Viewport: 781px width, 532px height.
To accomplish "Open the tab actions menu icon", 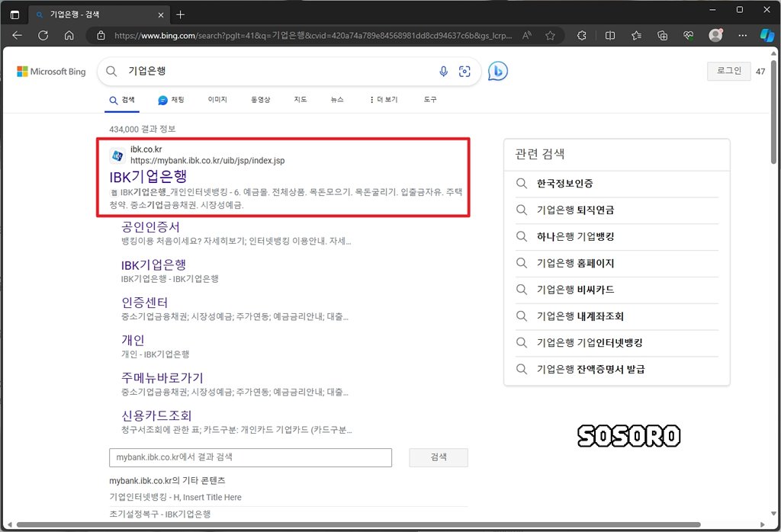I will coord(15,14).
